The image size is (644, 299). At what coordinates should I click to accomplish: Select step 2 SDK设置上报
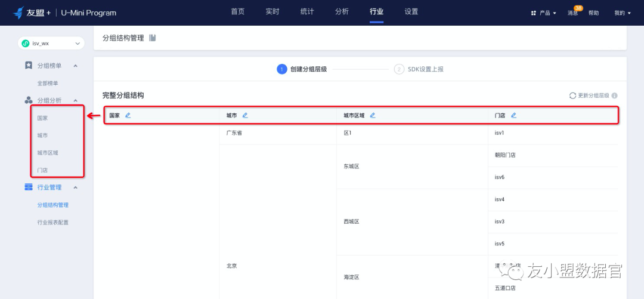click(x=419, y=69)
